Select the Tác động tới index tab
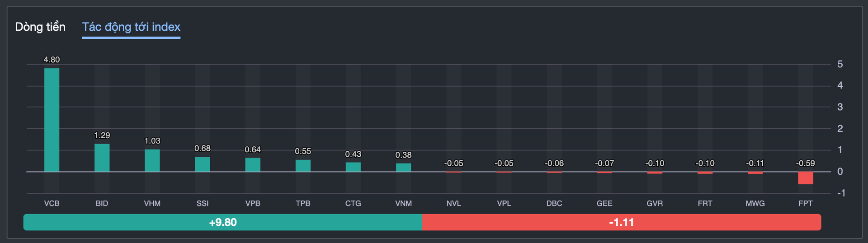The width and height of the screenshot is (868, 243). (131, 27)
